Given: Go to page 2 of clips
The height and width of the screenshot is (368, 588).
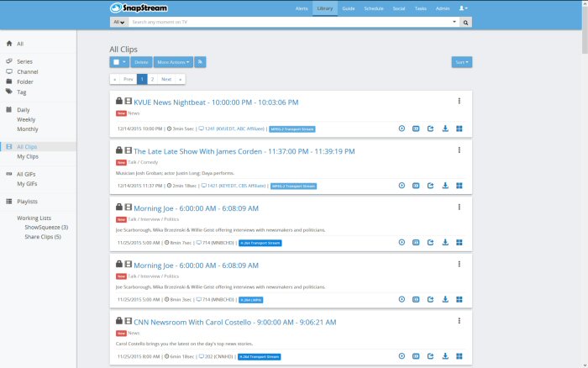Looking at the screenshot, I should 152,79.
